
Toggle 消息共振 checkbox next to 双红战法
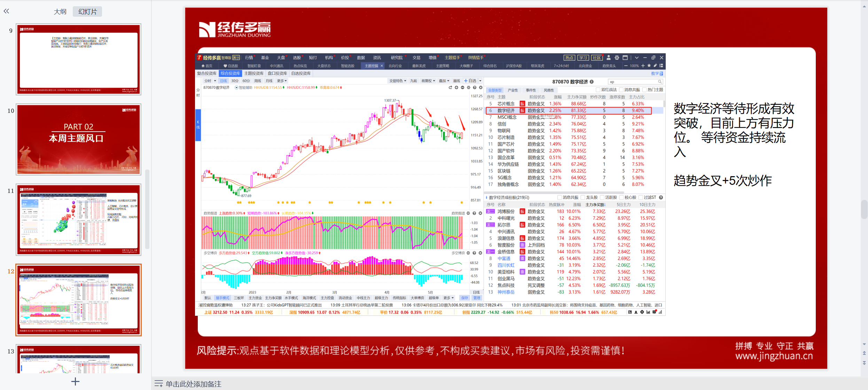(621, 90)
